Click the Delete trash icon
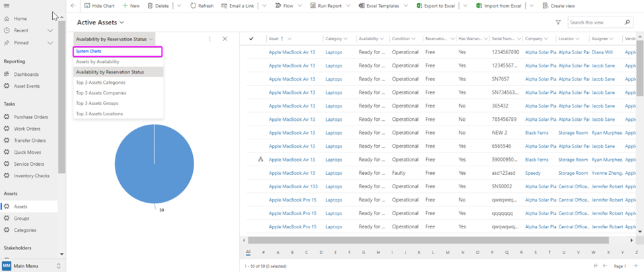The width and height of the screenshot is (644, 272). (151, 5)
